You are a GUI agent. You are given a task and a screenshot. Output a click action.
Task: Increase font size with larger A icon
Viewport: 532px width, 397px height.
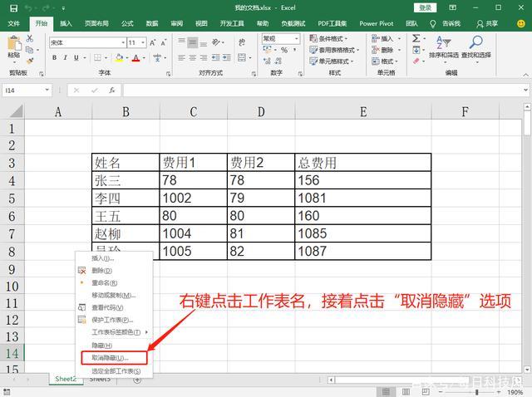click(153, 42)
